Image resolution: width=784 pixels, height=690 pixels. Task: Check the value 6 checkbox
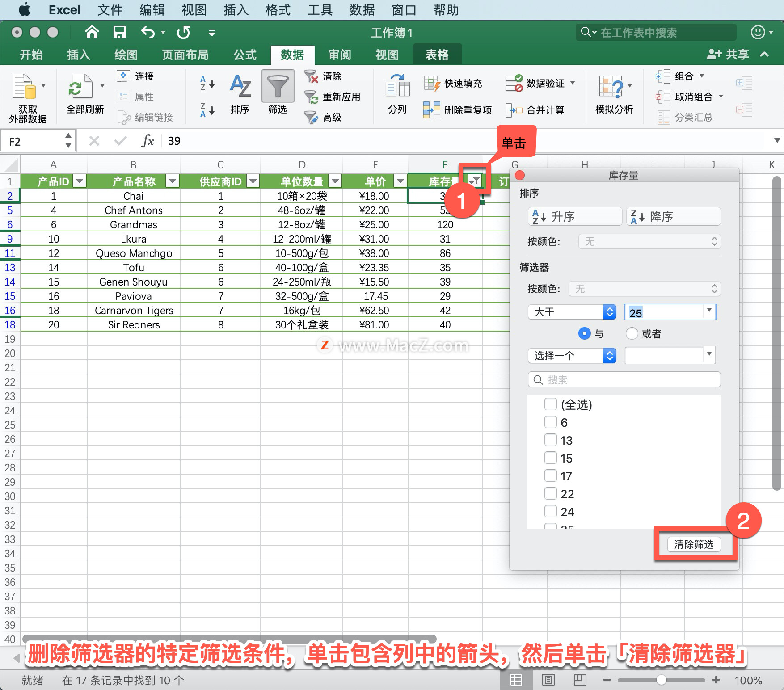click(x=551, y=422)
